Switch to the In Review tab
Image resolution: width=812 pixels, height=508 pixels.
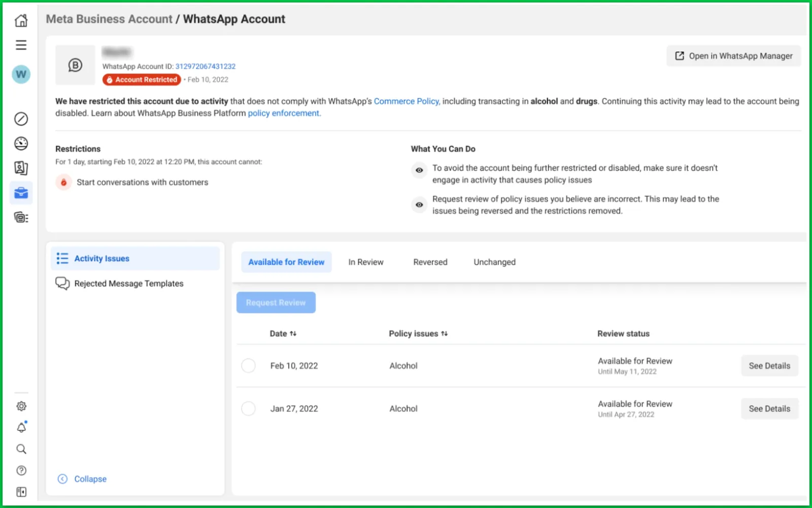point(365,262)
